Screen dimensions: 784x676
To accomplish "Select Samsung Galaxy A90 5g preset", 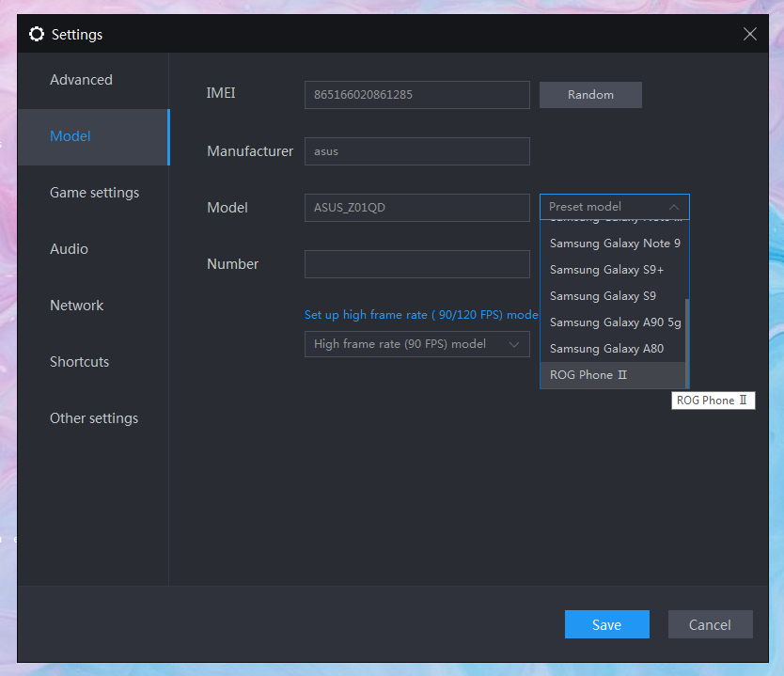I will (x=613, y=322).
